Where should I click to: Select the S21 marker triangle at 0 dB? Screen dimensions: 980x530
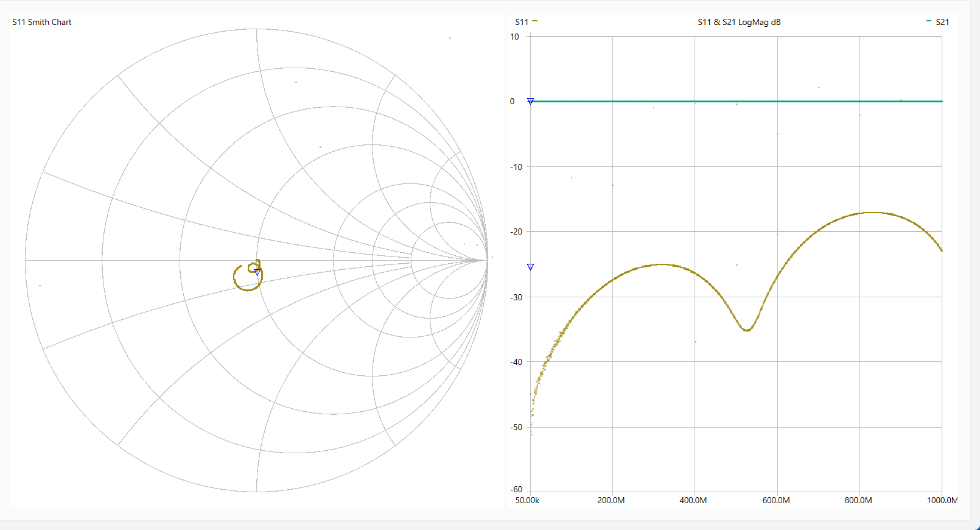tap(530, 102)
